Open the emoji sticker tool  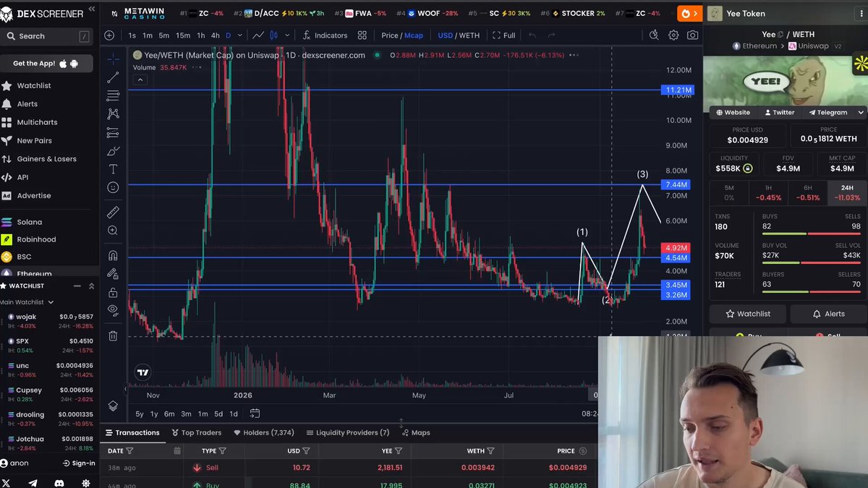pos(114,188)
